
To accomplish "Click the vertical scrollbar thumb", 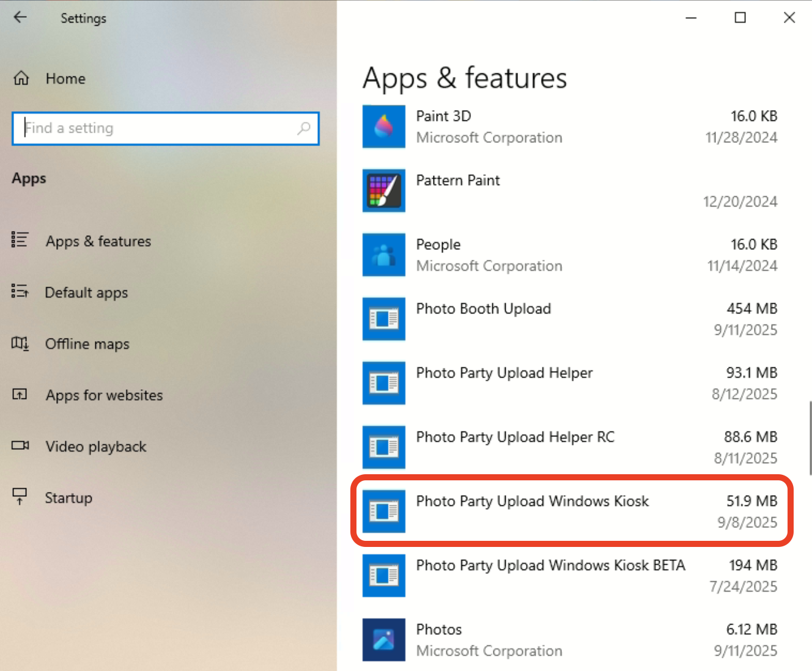I will 810,438.
